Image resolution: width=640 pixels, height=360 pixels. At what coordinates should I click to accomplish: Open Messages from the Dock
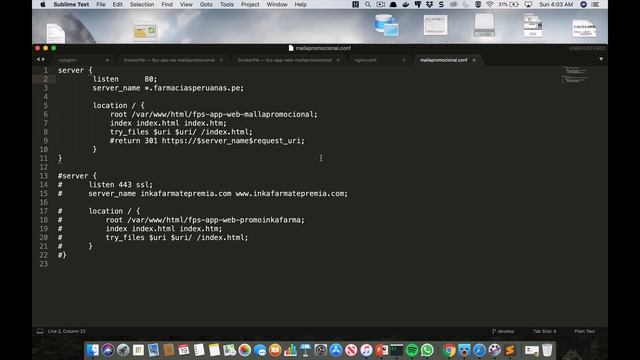point(260,350)
